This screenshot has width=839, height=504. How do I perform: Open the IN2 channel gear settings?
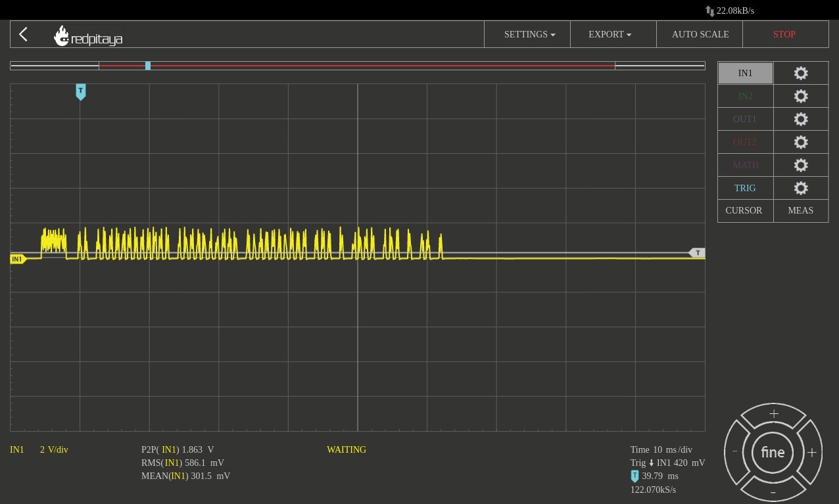pyautogui.click(x=801, y=96)
